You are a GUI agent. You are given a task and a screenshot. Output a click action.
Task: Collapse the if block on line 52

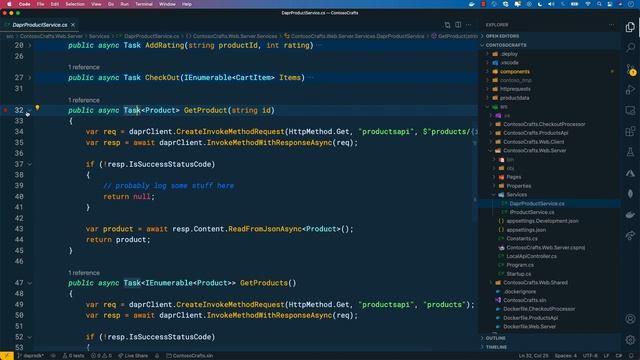tap(29, 337)
